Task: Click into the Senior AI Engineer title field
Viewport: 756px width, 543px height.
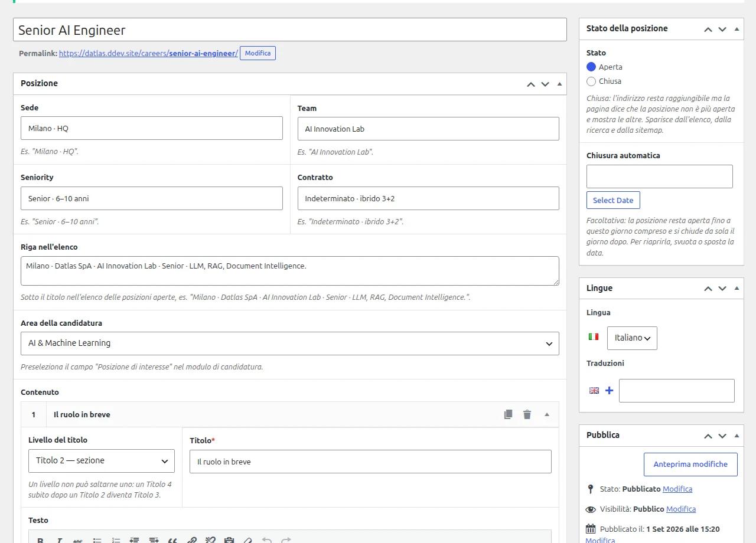Action: click(290, 30)
